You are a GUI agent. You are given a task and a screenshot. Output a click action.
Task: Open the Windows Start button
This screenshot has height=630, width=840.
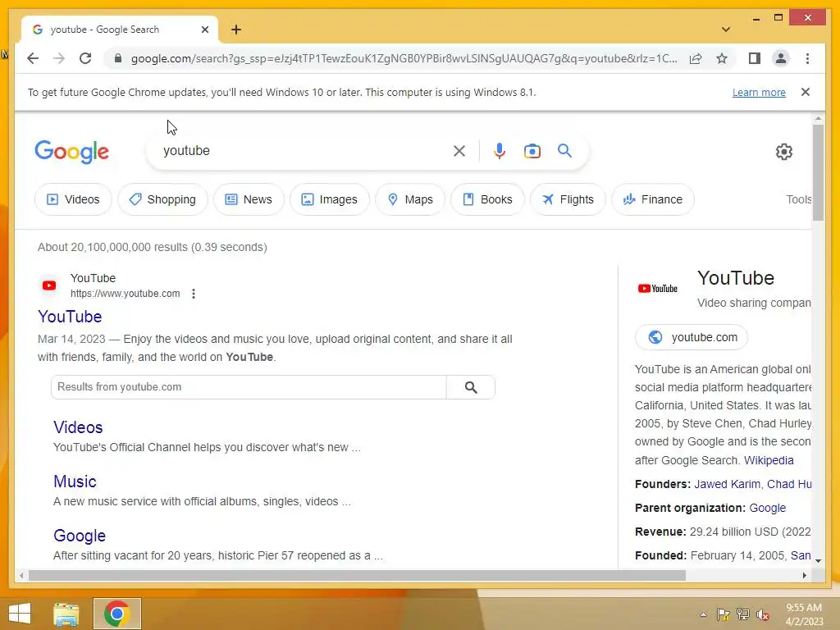[20, 614]
